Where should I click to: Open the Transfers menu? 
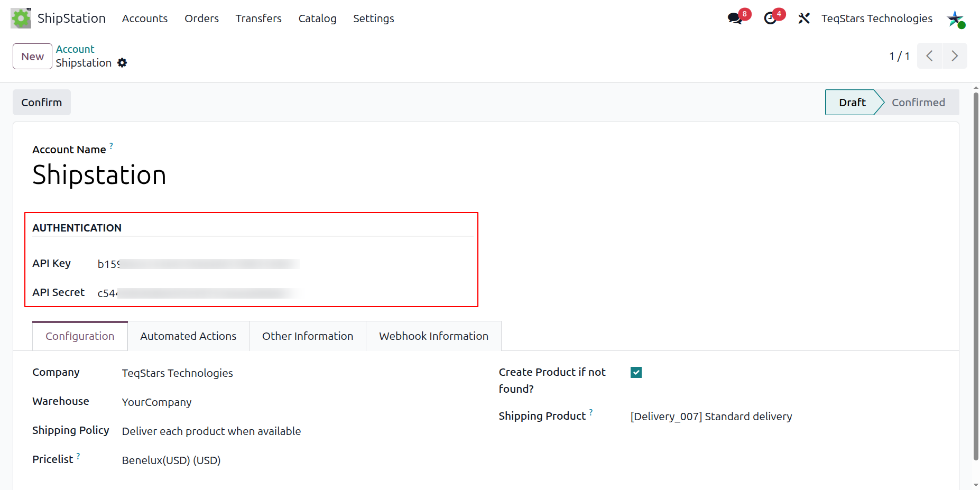(x=258, y=19)
